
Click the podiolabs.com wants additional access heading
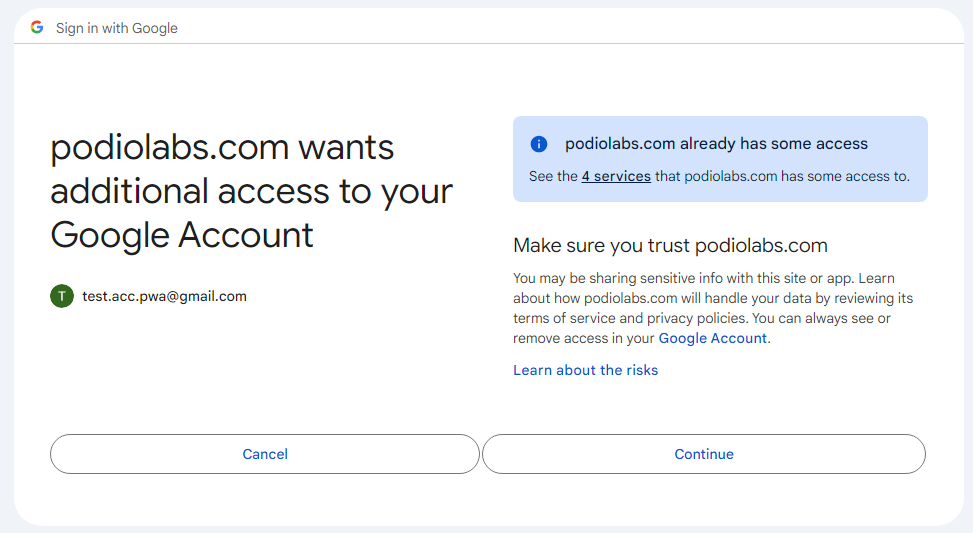[x=251, y=191]
